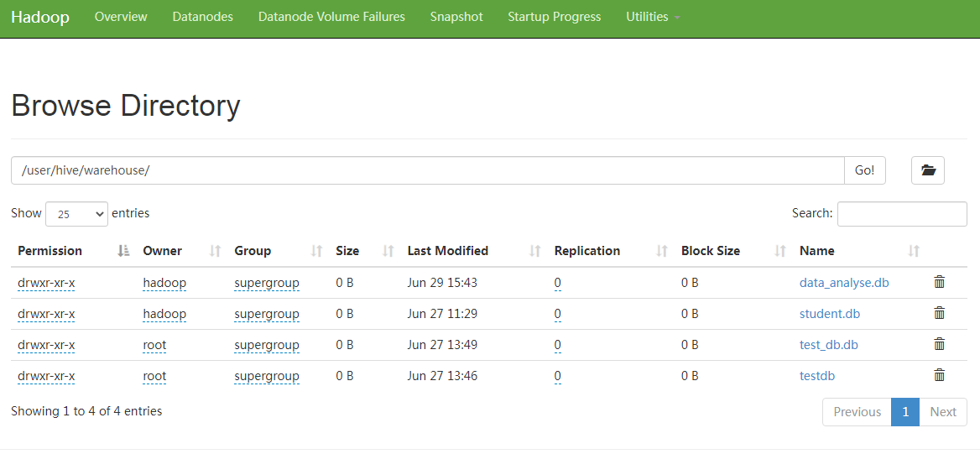Expand the Utilities dropdown menu
This screenshot has width=980, height=454.
coord(652,17)
